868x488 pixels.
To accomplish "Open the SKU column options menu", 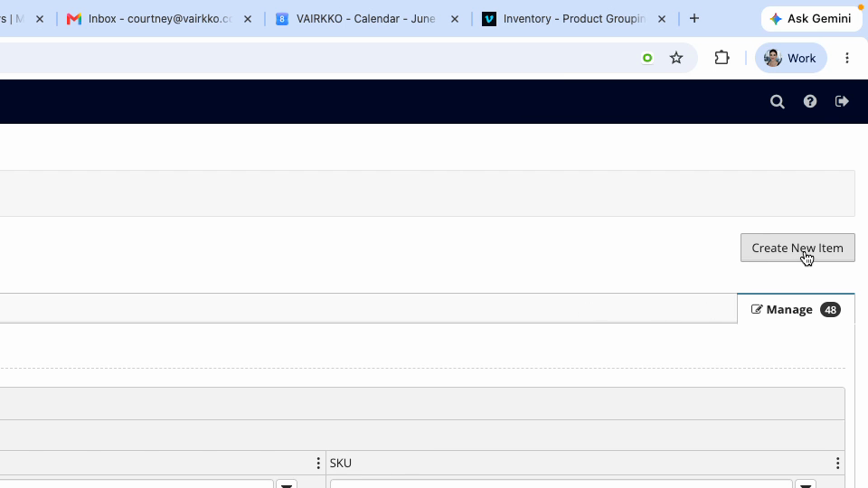I will click(x=837, y=463).
